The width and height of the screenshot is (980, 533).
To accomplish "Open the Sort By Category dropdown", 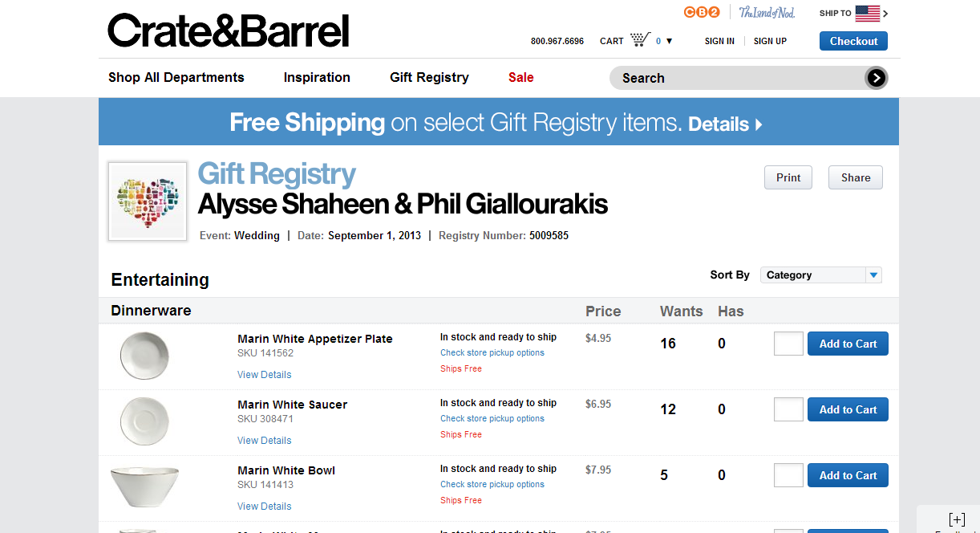I will [x=821, y=275].
